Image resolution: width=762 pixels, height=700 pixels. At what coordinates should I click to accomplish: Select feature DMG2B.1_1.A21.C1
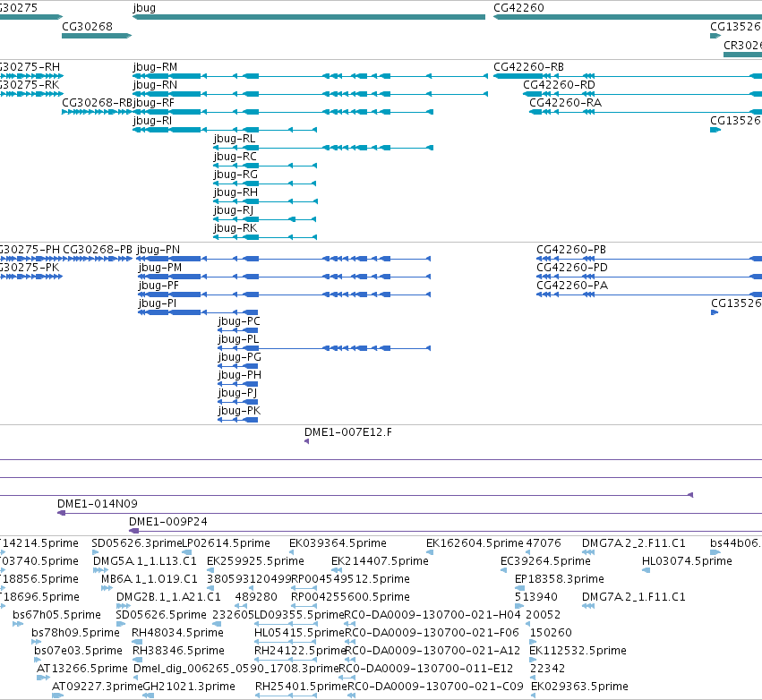[168, 597]
